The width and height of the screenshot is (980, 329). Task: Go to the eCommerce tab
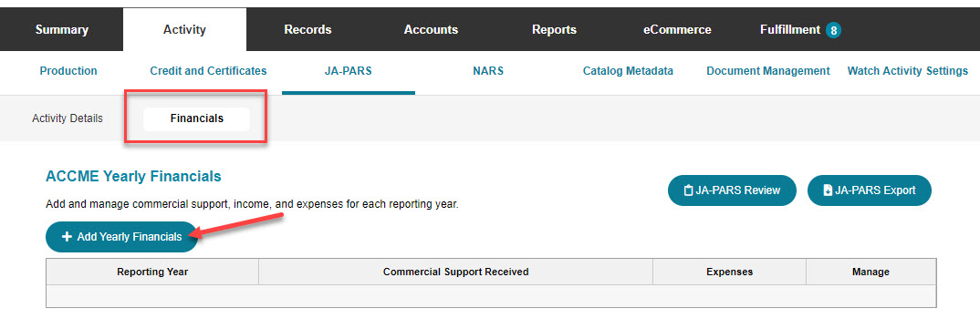(x=677, y=29)
